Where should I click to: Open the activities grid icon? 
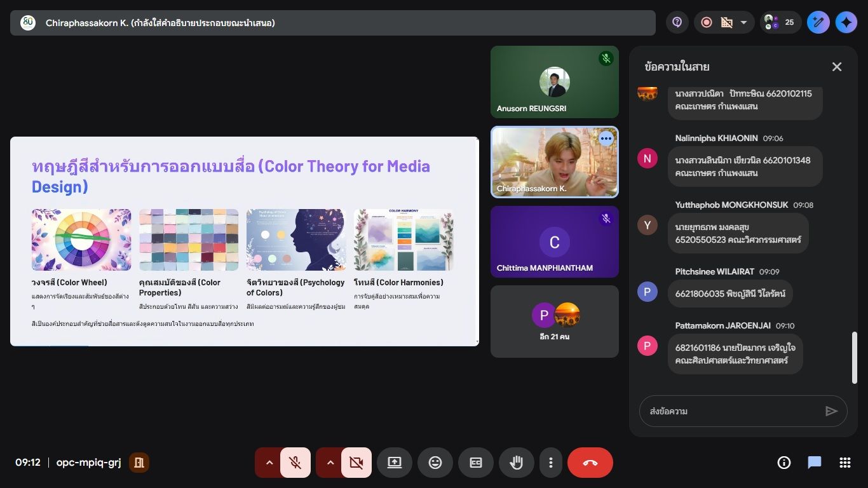point(844,463)
